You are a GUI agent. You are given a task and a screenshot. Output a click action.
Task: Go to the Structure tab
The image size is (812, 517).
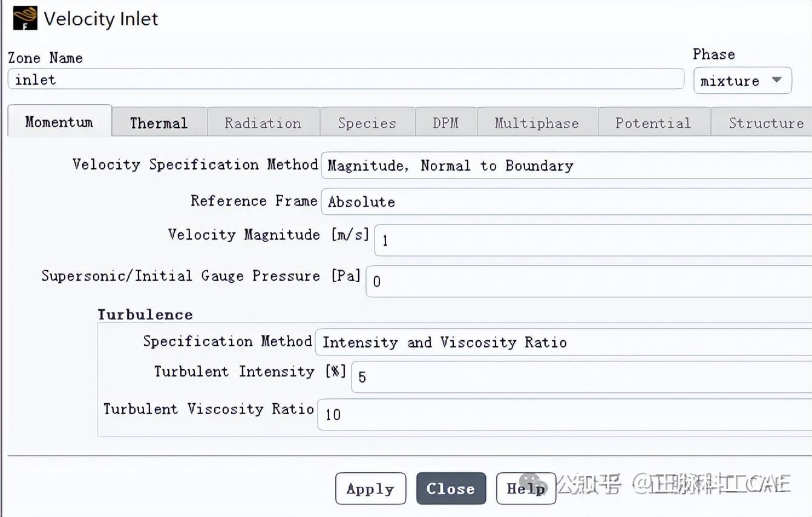[762, 122]
